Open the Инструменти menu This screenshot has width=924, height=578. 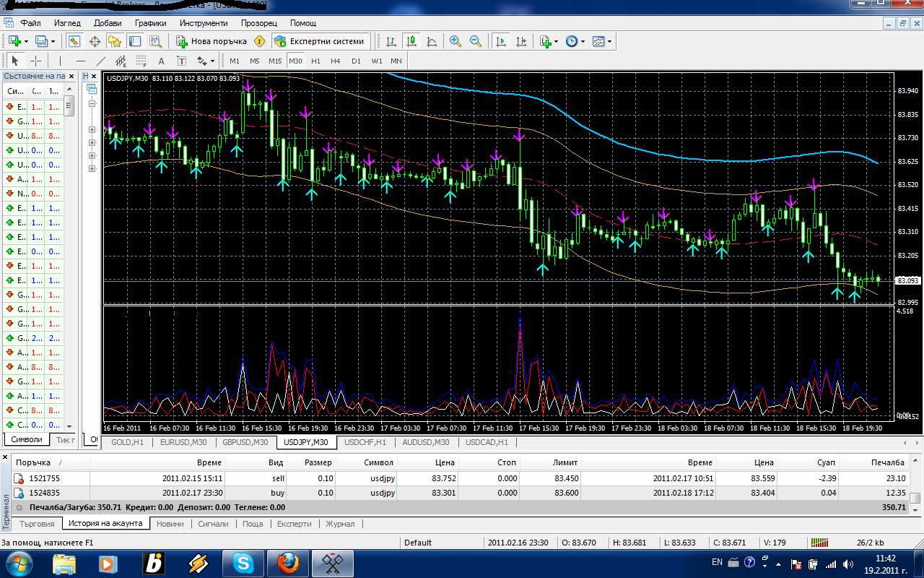point(204,23)
